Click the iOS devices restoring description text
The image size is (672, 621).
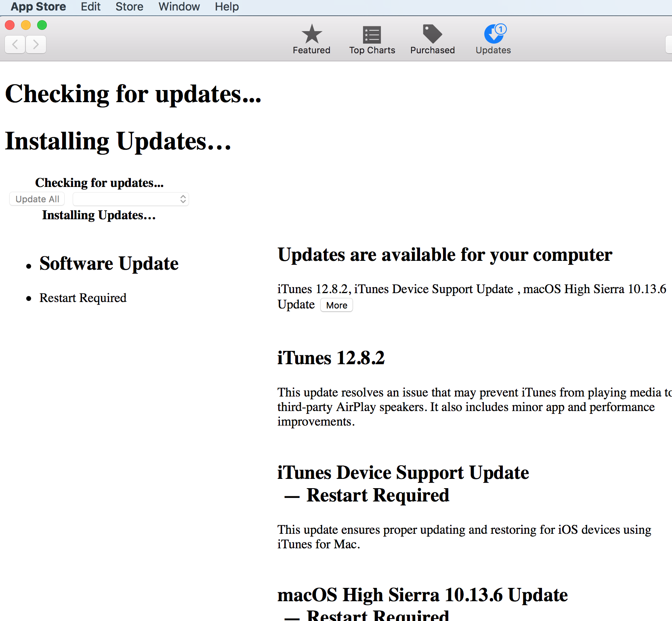[464, 537]
